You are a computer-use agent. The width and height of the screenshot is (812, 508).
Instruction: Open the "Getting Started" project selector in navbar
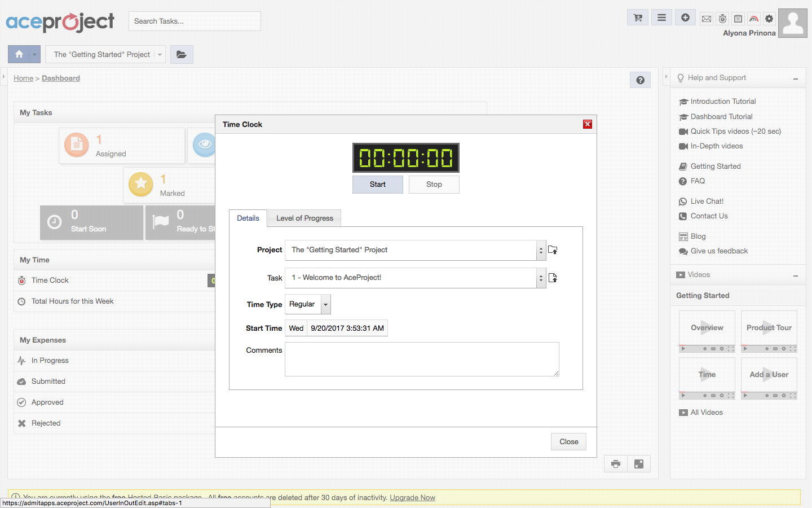(x=105, y=54)
